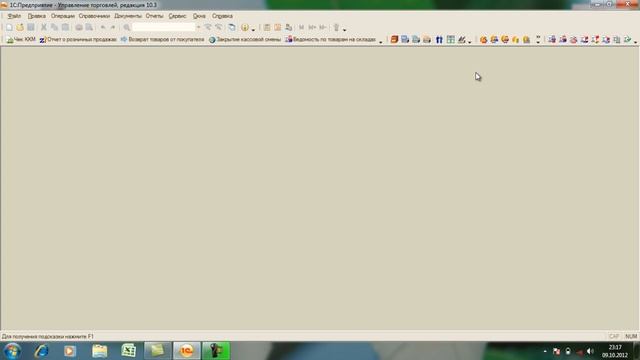Expand the arrow beside the Help icon
This screenshot has height=360, width=640.
click(x=253, y=29)
